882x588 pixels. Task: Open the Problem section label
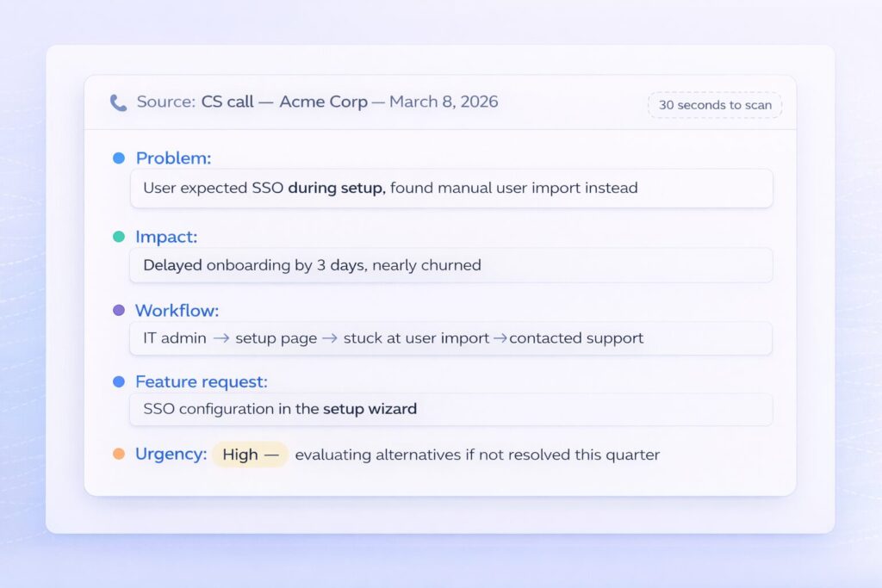pos(173,158)
